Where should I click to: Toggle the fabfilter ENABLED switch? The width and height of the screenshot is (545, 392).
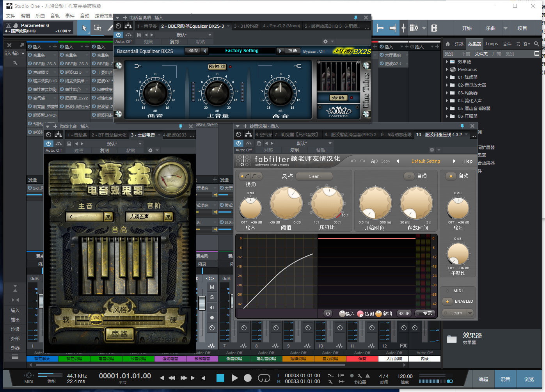(447, 301)
